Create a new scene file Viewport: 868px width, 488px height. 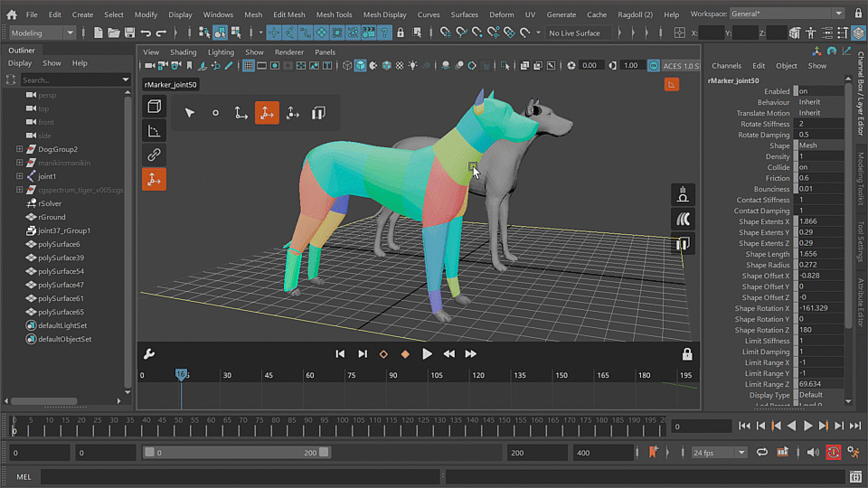click(x=98, y=33)
